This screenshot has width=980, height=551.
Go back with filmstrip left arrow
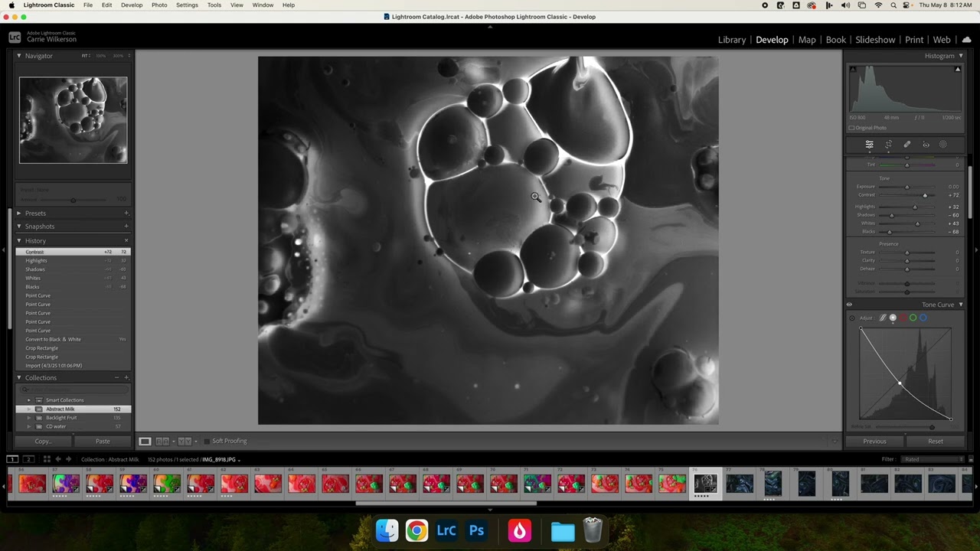click(x=58, y=459)
